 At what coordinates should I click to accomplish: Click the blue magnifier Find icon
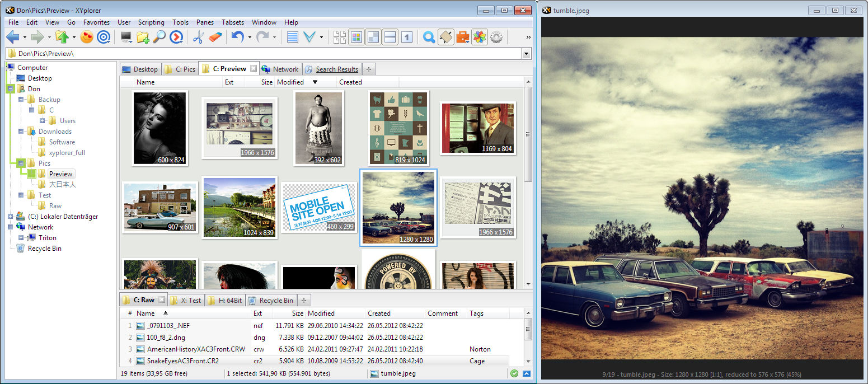pos(429,38)
